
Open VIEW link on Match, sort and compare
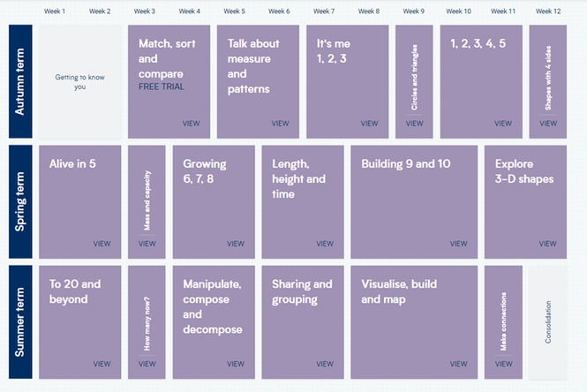[191, 124]
